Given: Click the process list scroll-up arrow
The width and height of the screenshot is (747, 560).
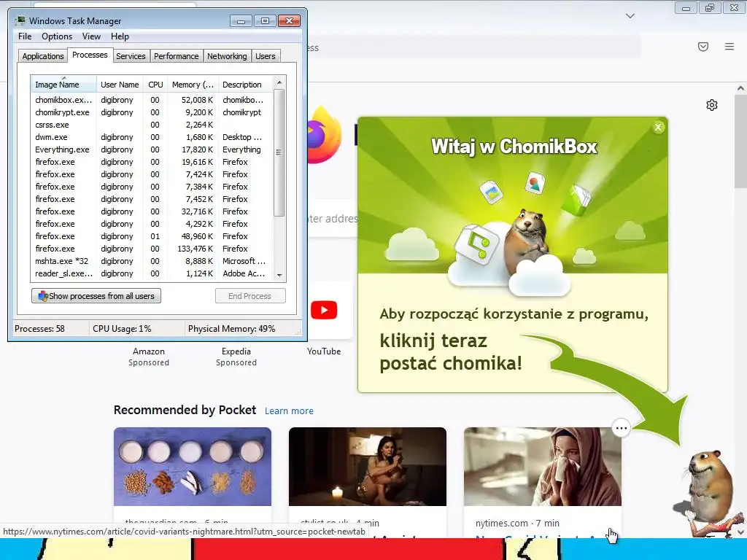Looking at the screenshot, I should [279, 82].
